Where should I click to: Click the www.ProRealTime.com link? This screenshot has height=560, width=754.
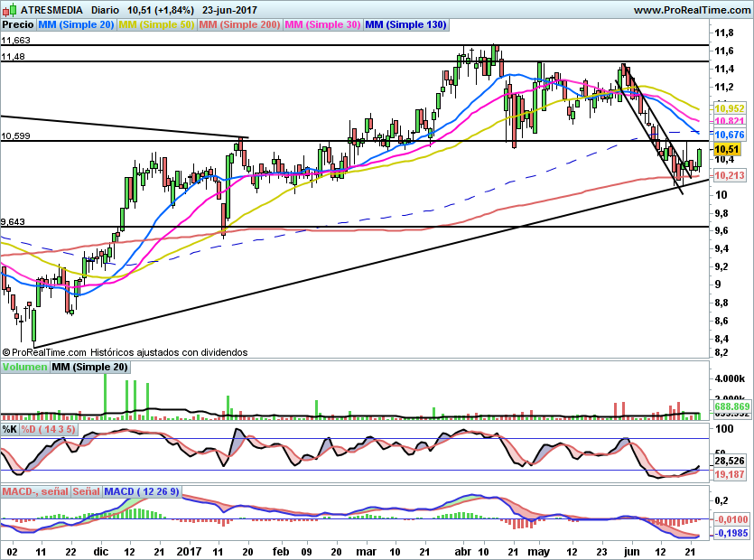[692, 10]
